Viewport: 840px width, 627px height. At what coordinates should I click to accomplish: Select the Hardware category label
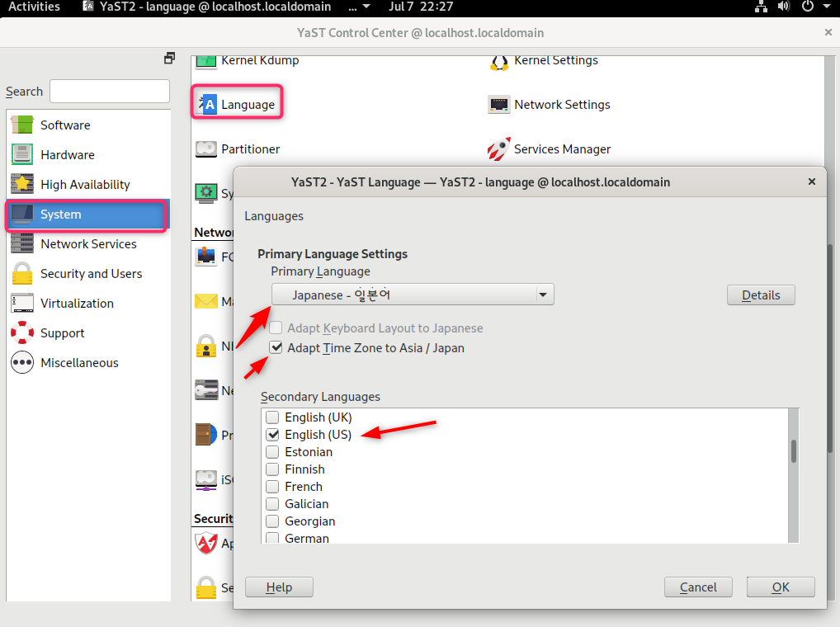click(x=68, y=155)
